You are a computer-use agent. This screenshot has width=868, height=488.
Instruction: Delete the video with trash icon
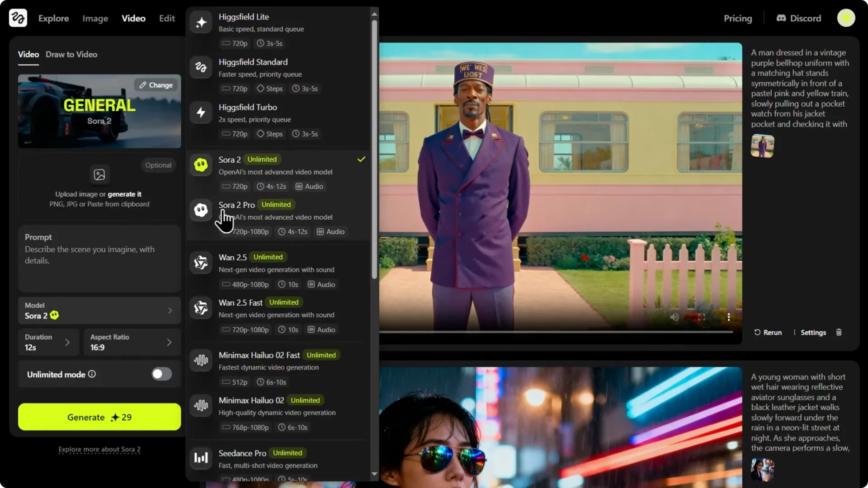(839, 333)
